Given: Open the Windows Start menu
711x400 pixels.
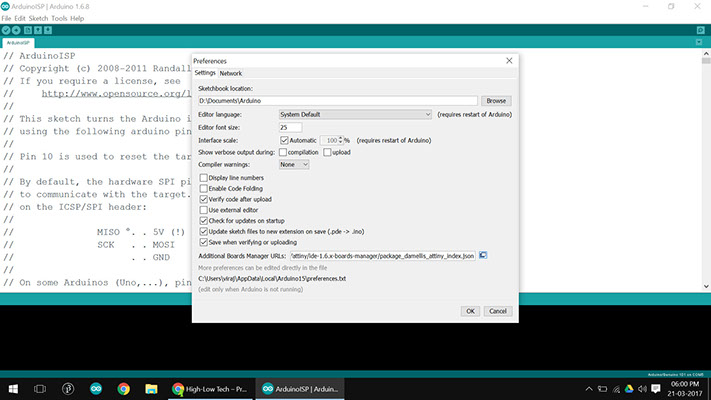Looking at the screenshot, I should coord(13,389).
